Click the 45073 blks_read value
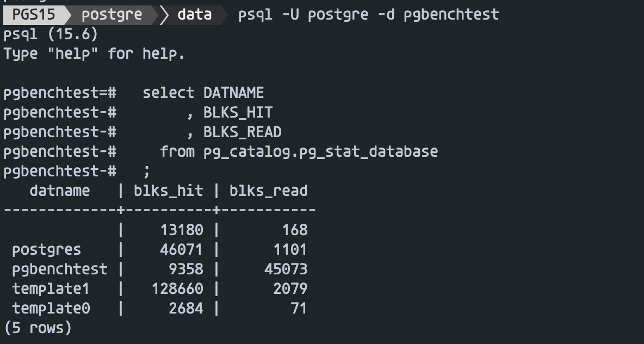Viewport: 644px width, 344px height. pyautogui.click(x=286, y=269)
